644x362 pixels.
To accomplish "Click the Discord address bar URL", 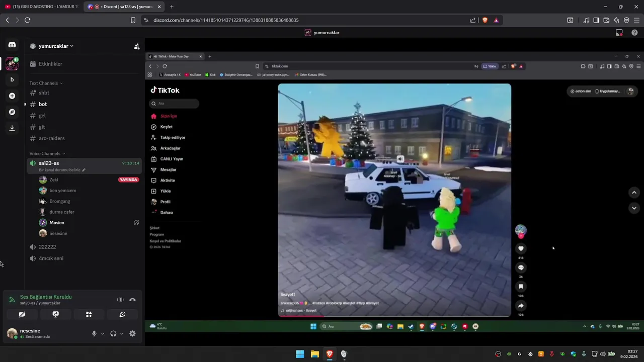I will pos(226,20).
